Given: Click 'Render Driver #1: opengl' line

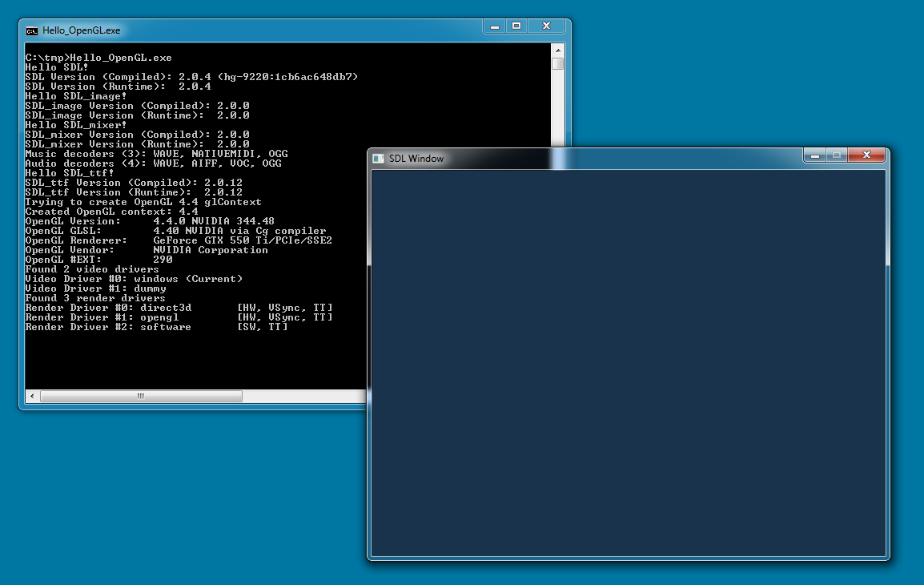Looking at the screenshot, I should coord(179,317).
